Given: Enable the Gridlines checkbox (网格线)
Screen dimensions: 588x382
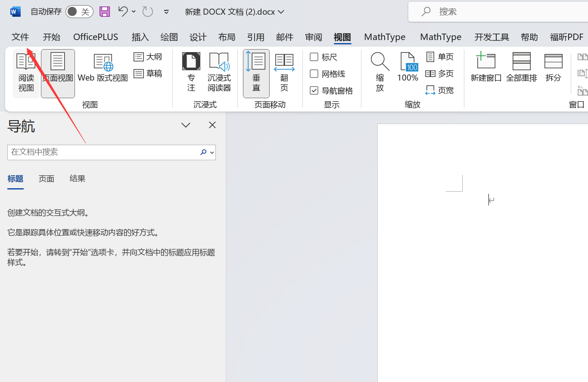Looking at the screenshot, I should pos(314,74).
